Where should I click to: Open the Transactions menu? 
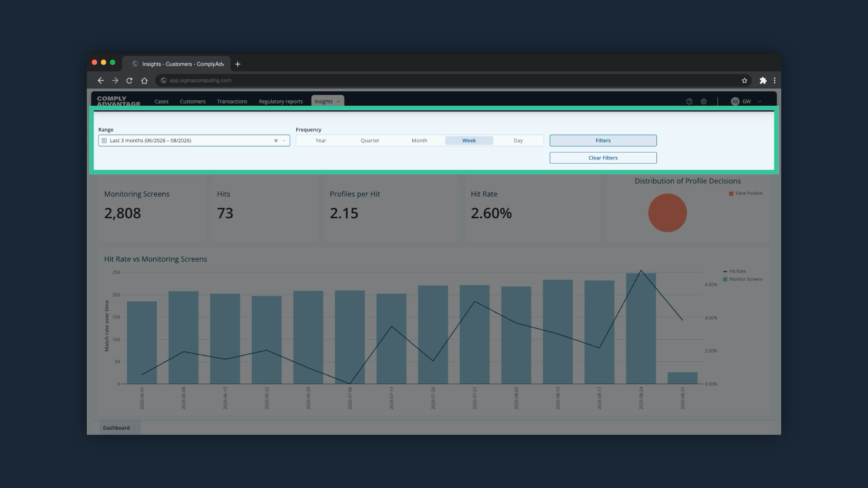point(232,102)
